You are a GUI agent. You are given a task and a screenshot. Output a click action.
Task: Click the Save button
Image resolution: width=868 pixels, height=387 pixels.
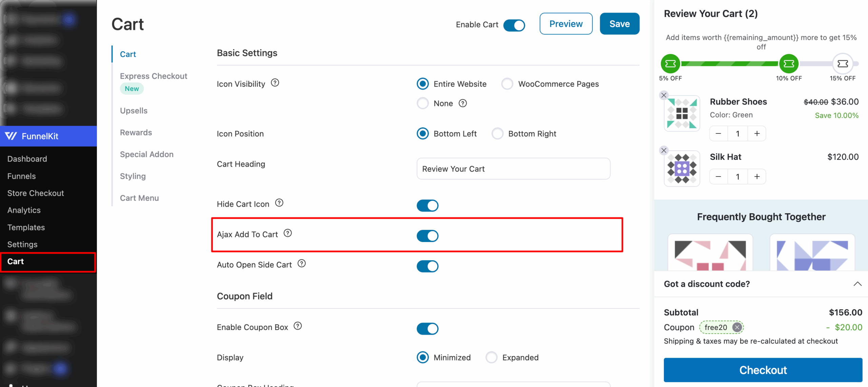(619, 24)
